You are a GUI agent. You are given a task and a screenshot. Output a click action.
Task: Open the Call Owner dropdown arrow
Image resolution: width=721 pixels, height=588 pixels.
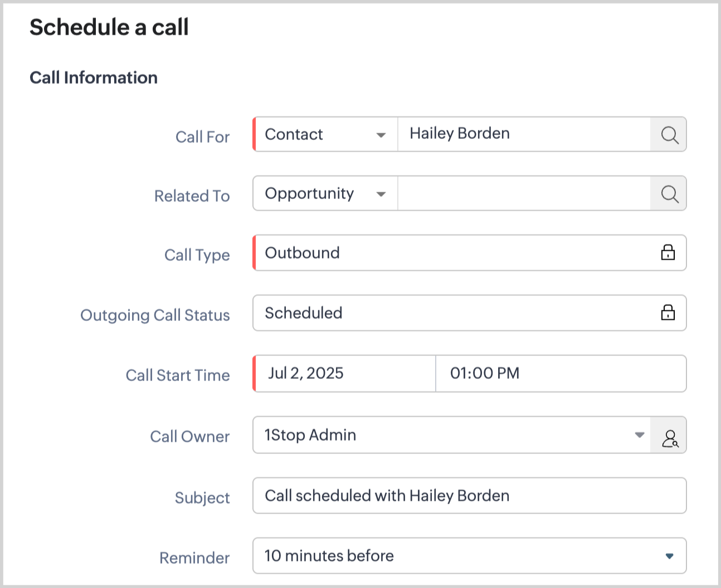tap(640, 435)
